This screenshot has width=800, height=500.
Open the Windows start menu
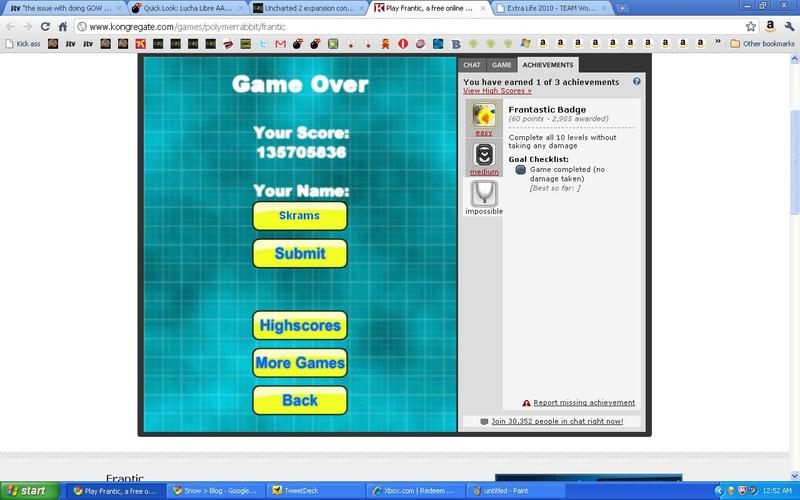[30, 491]
